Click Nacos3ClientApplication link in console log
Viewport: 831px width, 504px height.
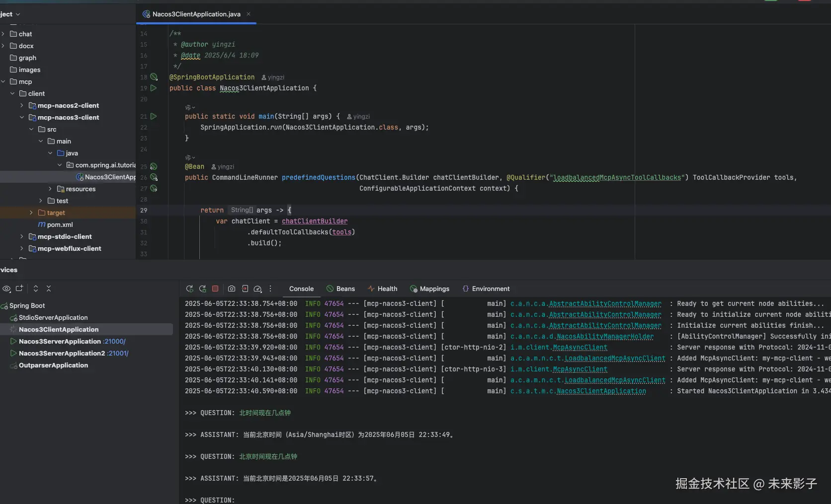coord(601,391)
